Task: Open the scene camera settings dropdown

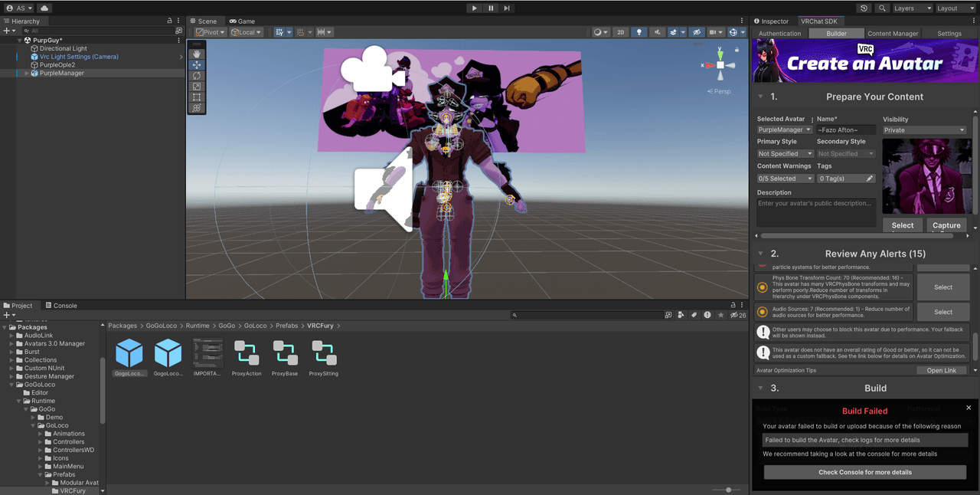Action: 716,32
